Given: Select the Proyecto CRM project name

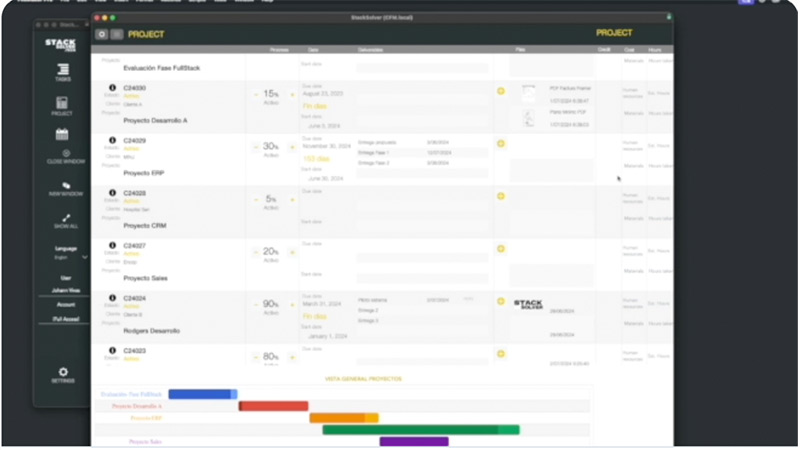Looking at the screenshot, I should coord(145,226).
